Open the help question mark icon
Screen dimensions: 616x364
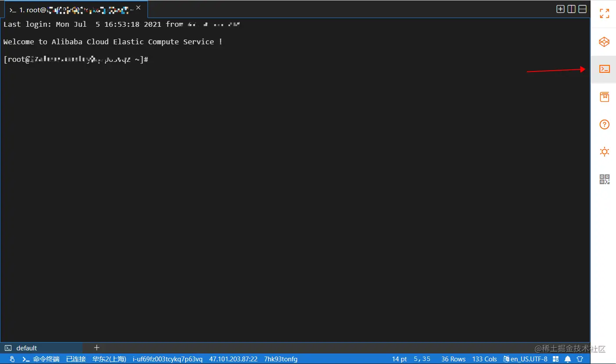pos(605,125)
